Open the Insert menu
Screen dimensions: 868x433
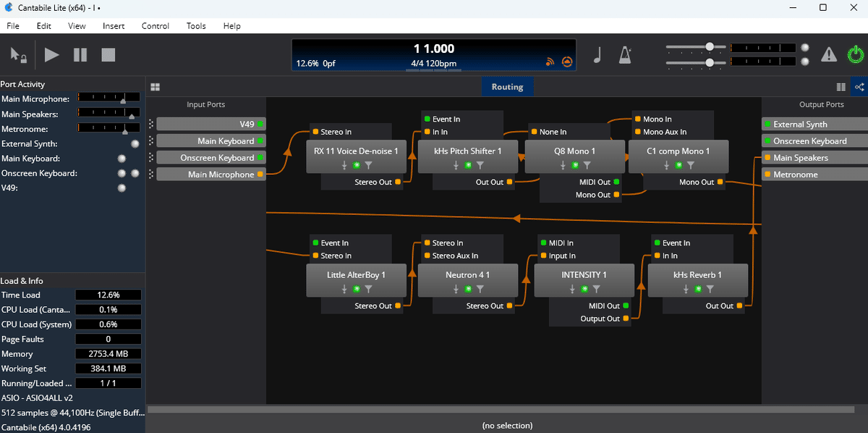click(114, 26)
